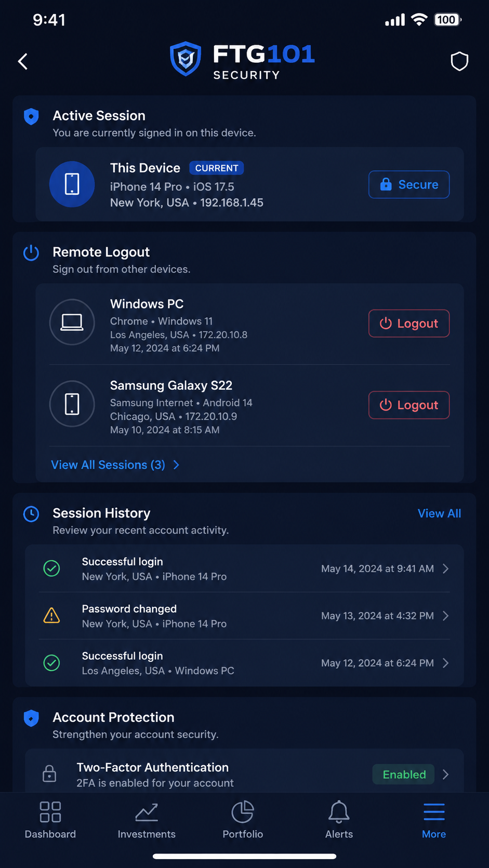Select the More tab
This screenshot has height=868, width=489.
tap(434, 820)
